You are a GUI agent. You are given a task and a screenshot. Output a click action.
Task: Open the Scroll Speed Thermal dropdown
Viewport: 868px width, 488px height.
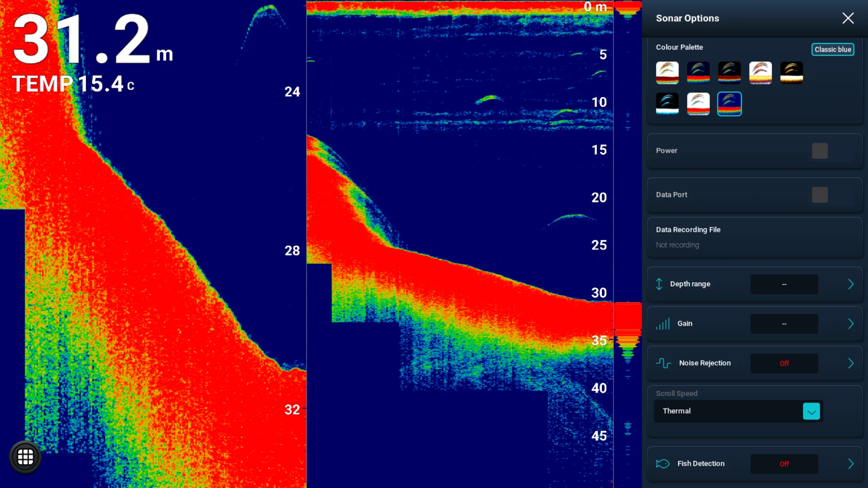point(737,411)
